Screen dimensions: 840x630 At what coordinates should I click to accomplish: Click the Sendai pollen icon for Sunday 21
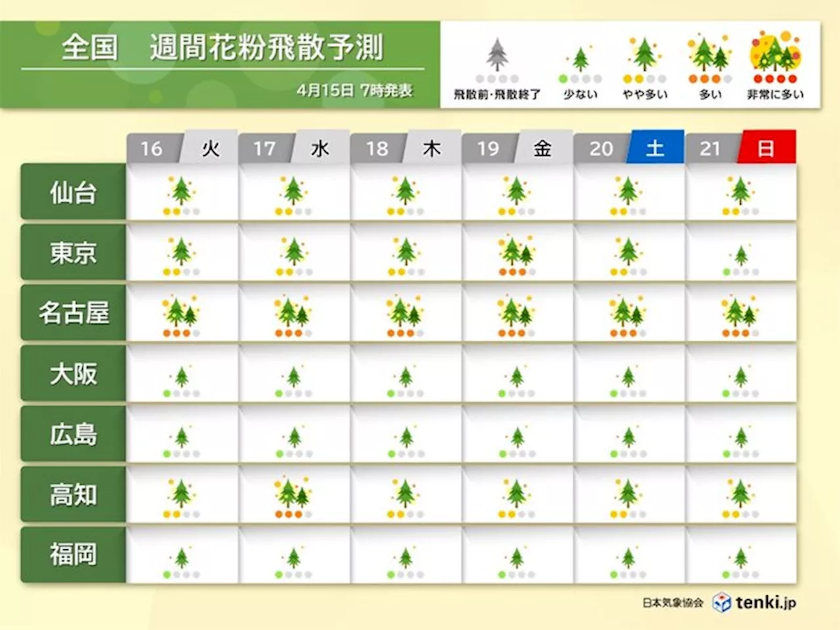[741, 196]
